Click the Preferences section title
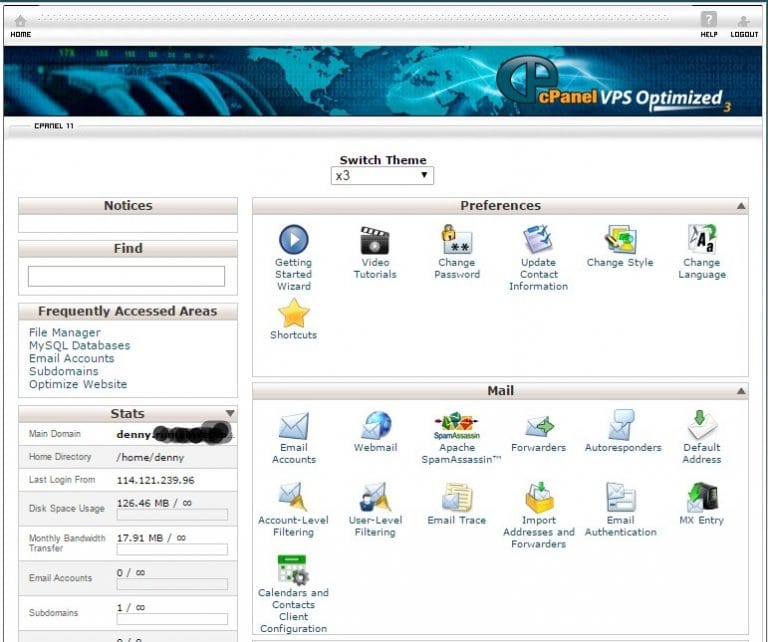This screenshot has width=768, height=642. pyautogui.click(x=500, y=206)
